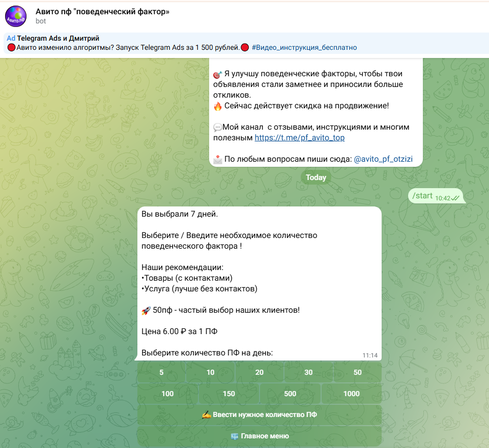Click the #Видео_инструкция_бесплатно hashtag

(x=304, y=48)
